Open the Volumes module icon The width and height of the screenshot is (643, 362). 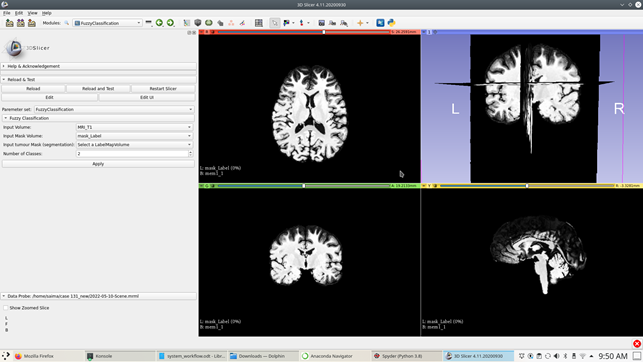(198, 23)
